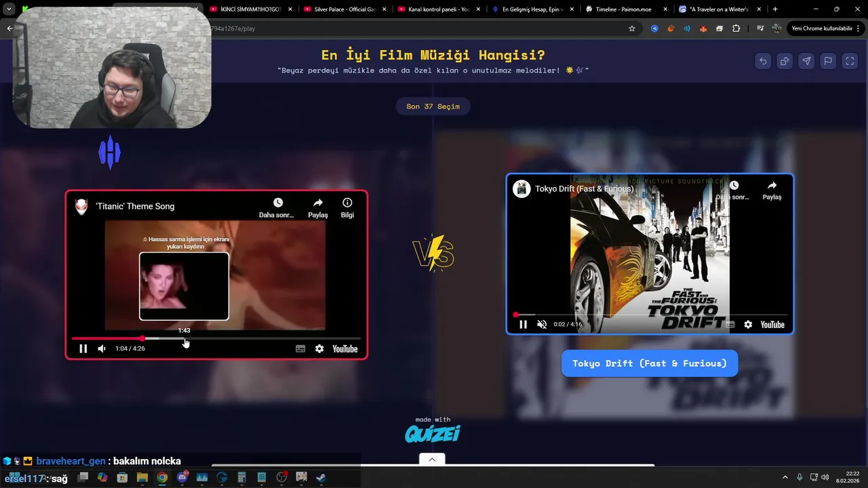Click the 'Bilgi' info icon on Titanic video
The image size is (868, 488).
347,208
